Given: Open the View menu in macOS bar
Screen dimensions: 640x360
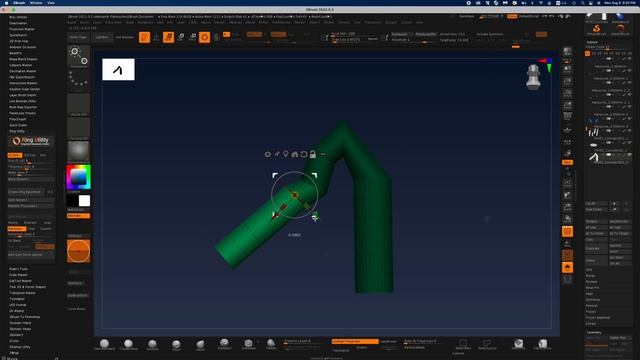Looking at the screenshot, I should [x=51, y=3].
